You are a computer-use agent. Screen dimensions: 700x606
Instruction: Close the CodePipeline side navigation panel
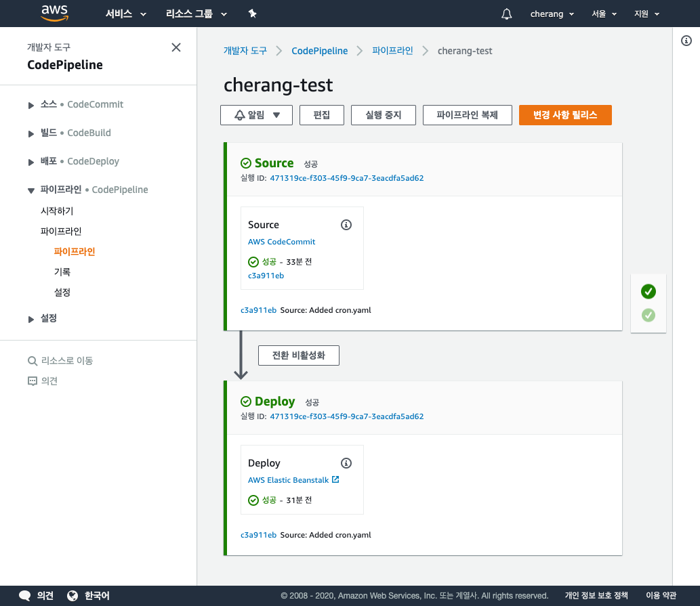[176, 47]
